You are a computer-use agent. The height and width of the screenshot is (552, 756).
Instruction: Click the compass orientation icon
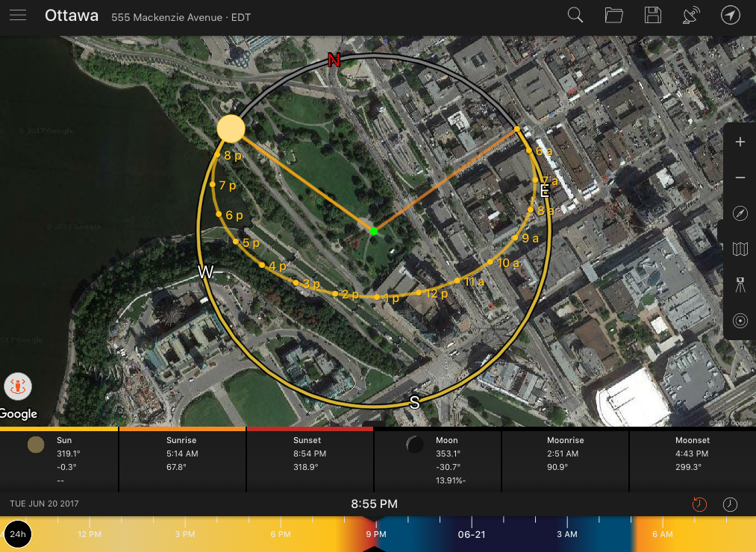point(740,214)
